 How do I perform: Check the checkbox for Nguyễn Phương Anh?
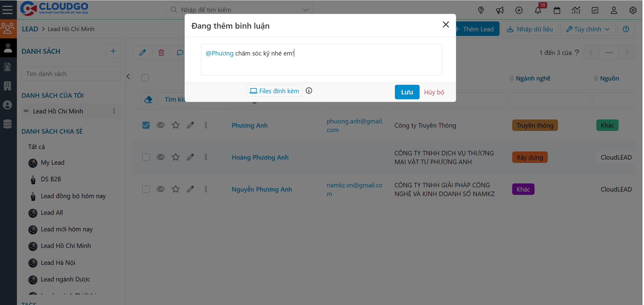146,189
